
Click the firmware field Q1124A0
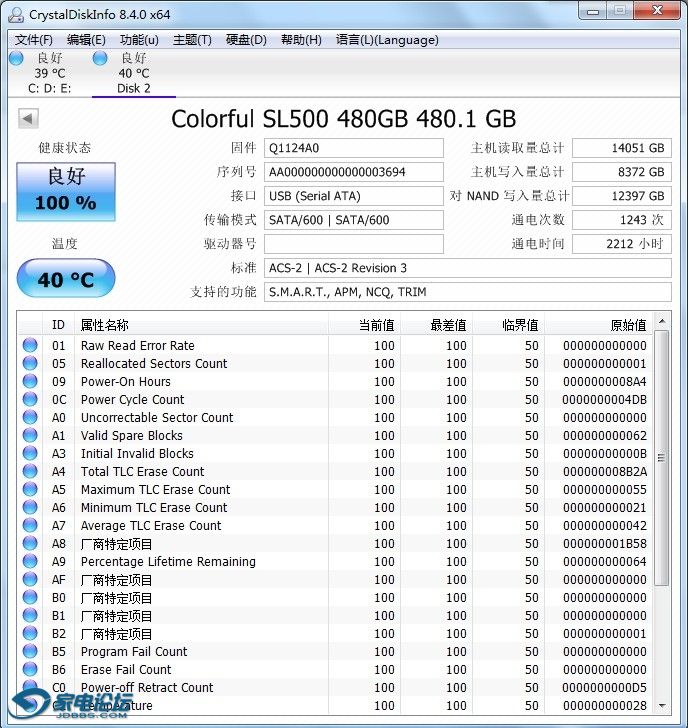[354, 148]
